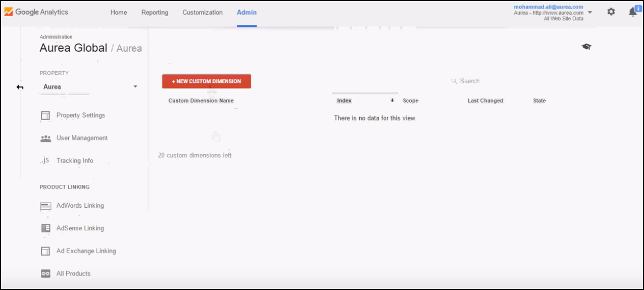Click the Property Settings icon
Screen dimensions: 644x290
point(45,116)
